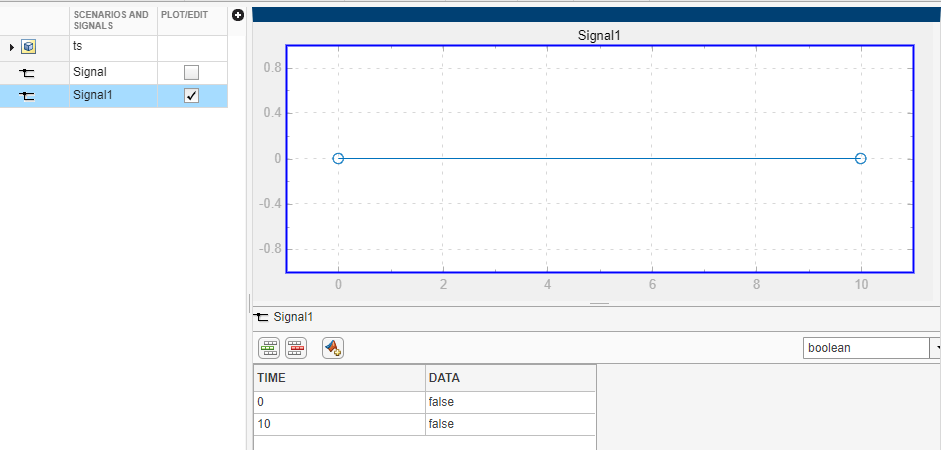Select the Signal1 row in the list
The height and width of the screenshot is (450, 941).
(114, 95)
